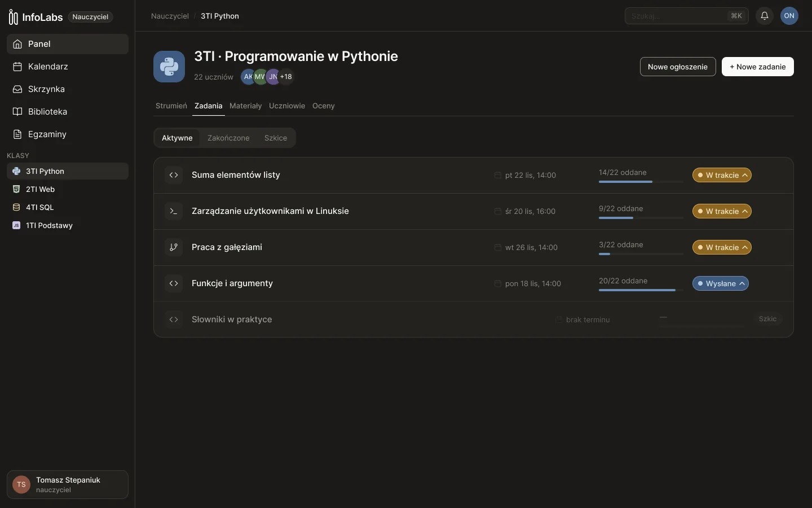The width and height of the screenshot is (812, 508).
Task: Select the 4TI SQL class
Action: (x=68, y=207)
